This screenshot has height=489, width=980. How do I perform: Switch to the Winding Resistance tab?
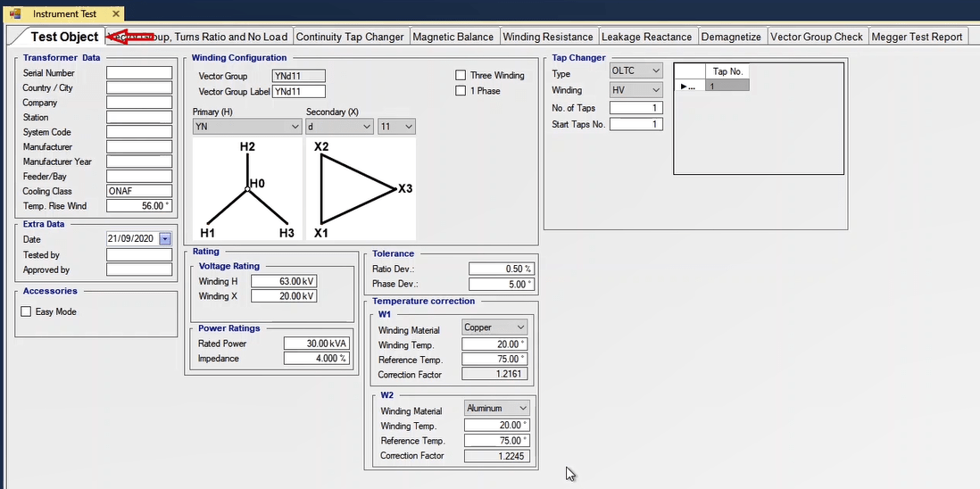pos(547,37)
